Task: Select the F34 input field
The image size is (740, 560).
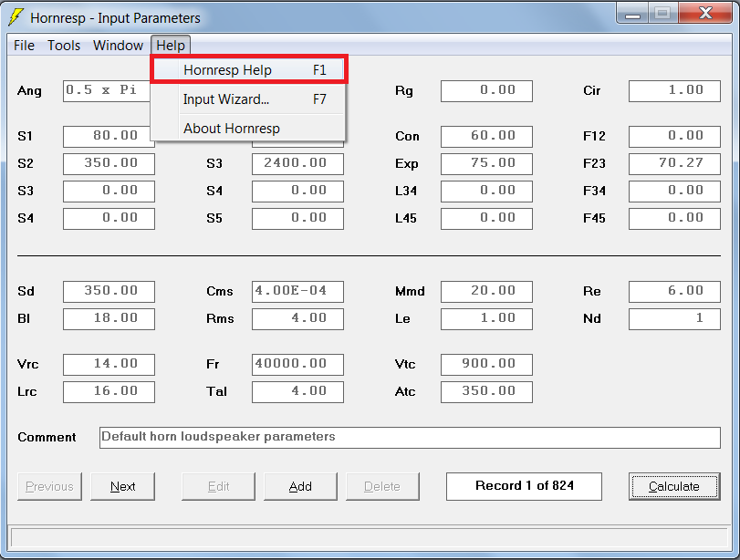Action: 674,191
